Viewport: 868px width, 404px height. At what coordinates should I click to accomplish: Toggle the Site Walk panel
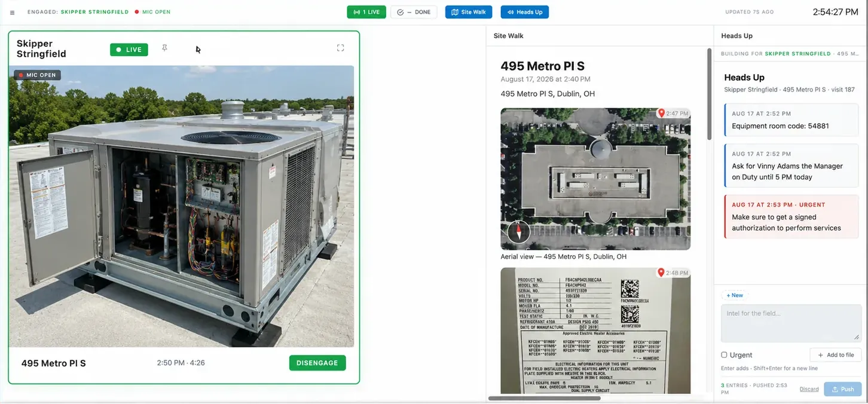click(x=469, y=12)
